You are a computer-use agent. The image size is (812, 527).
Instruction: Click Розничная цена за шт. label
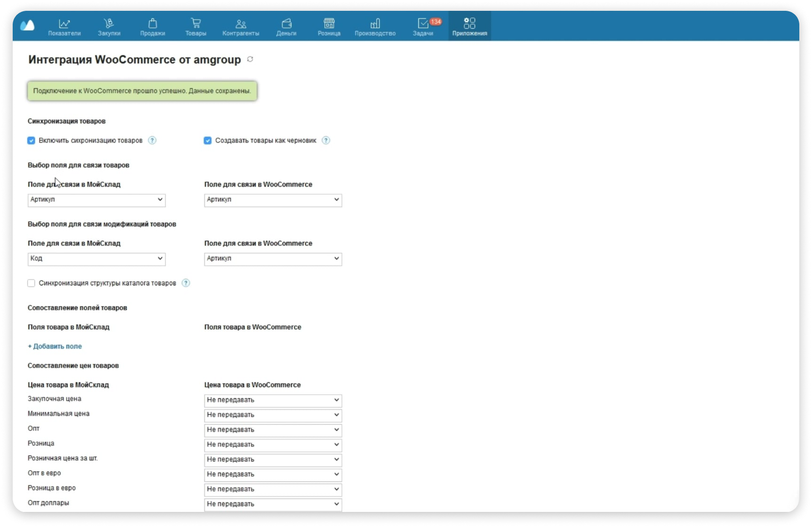[63, 458]
